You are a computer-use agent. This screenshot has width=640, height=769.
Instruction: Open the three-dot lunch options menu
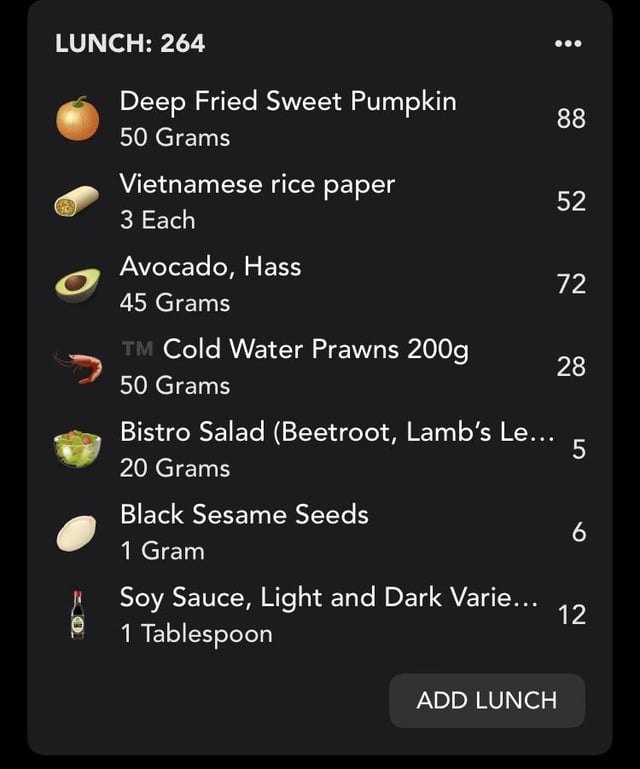[568, 44]
